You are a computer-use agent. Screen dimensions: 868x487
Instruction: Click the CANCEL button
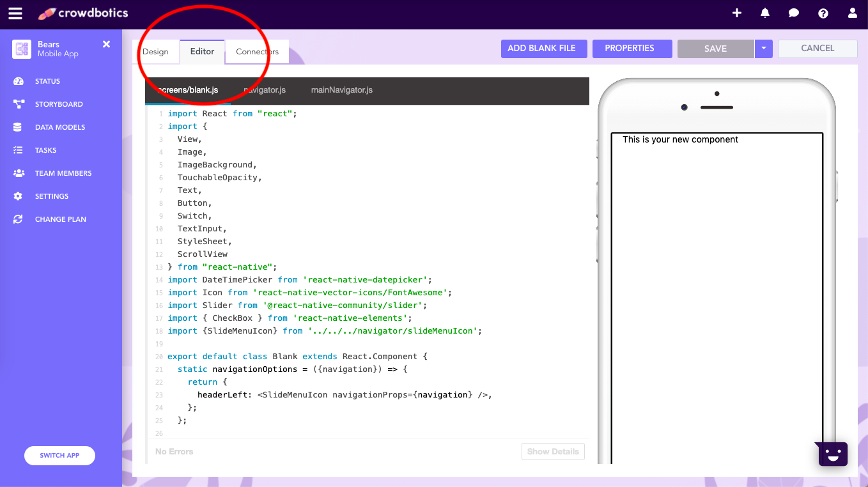818,49
